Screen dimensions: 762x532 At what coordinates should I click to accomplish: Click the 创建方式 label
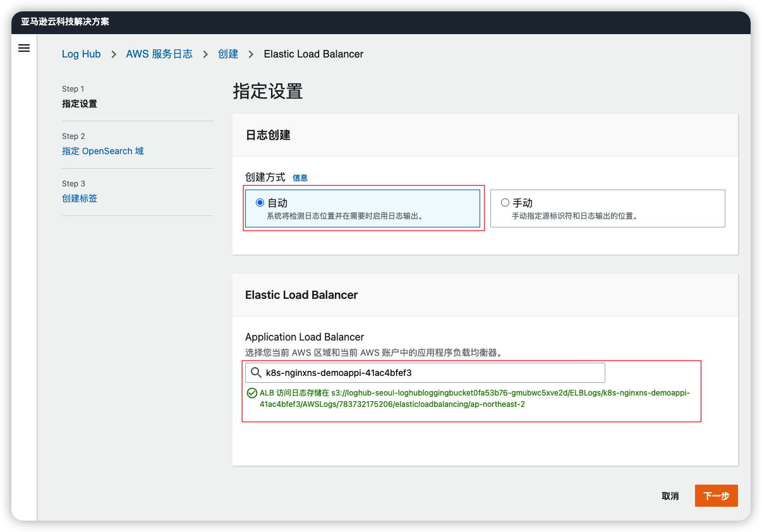pyautogui.click(x=265, y=178)
